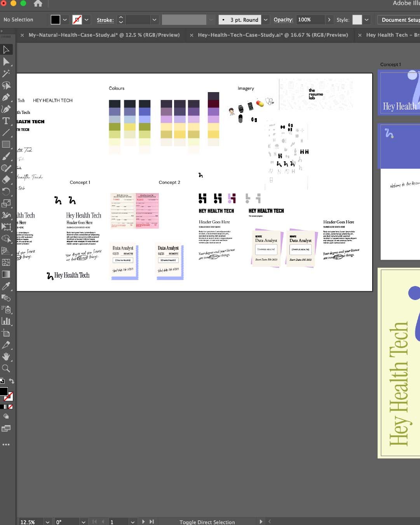Screen dimensions: 420x525
Task: Click the Home icon
Action: 38,3
